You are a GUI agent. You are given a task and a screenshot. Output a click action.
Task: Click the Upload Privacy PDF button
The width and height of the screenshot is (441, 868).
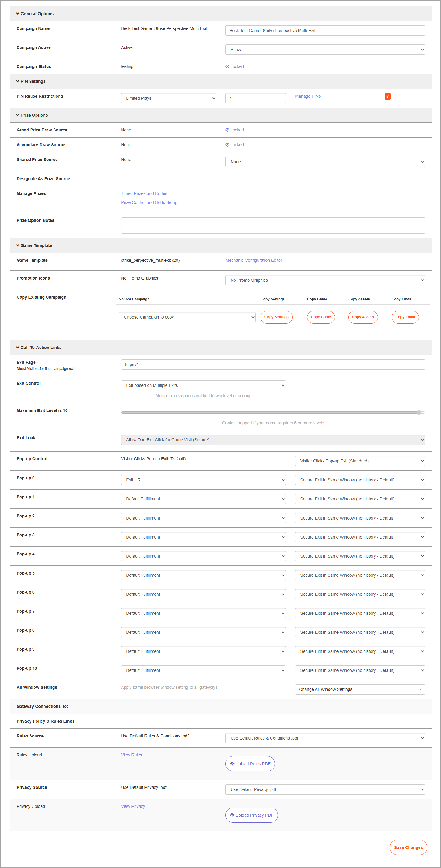(252, 815)
